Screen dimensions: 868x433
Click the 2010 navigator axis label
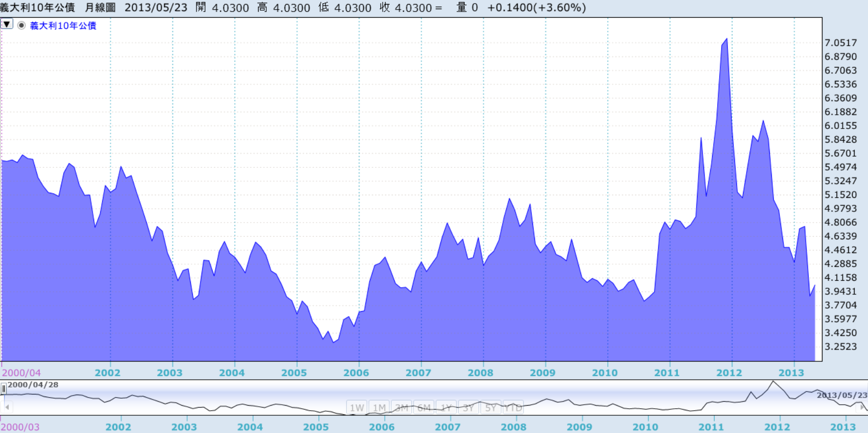click(x=645, y=427)
